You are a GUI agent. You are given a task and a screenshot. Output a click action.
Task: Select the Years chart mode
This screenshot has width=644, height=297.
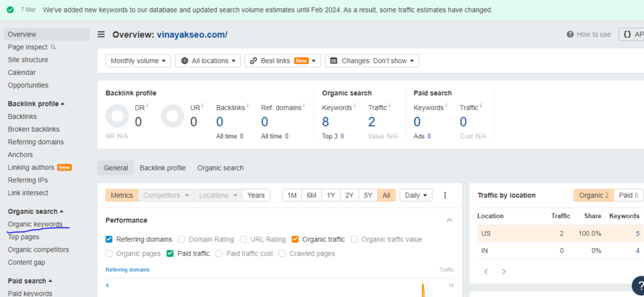(257, 196)
